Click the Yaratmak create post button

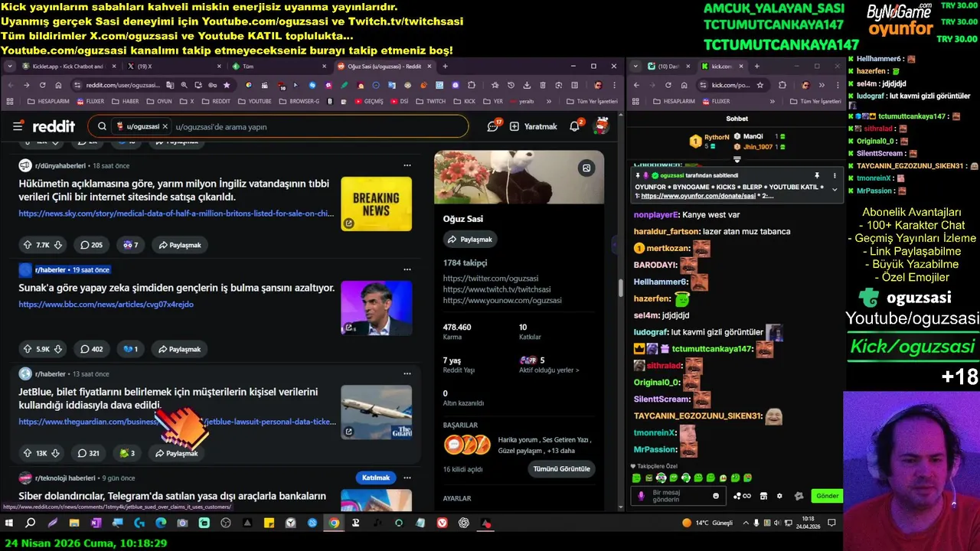tap(534, 126)
